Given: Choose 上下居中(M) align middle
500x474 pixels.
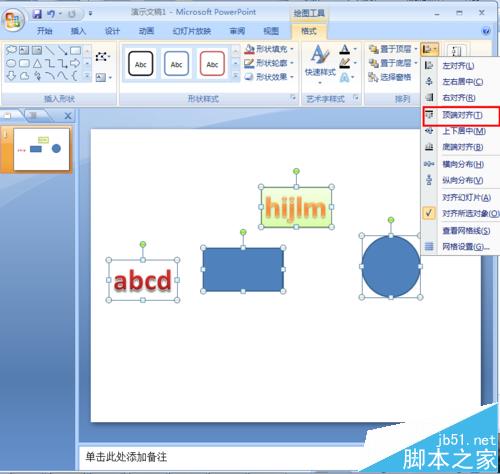Looking at the screenshot, I should [461, 131].
